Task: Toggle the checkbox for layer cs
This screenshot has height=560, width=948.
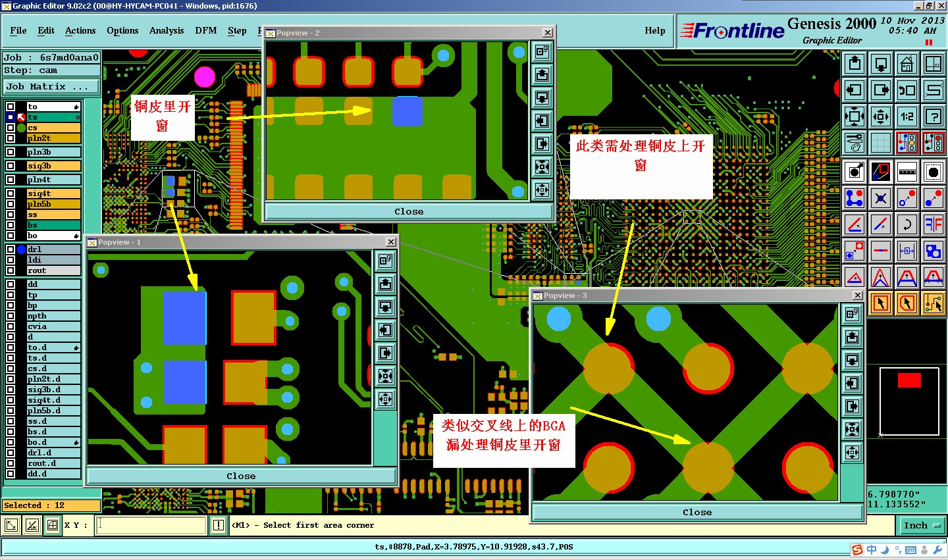Action: click(x=11, y=128)
